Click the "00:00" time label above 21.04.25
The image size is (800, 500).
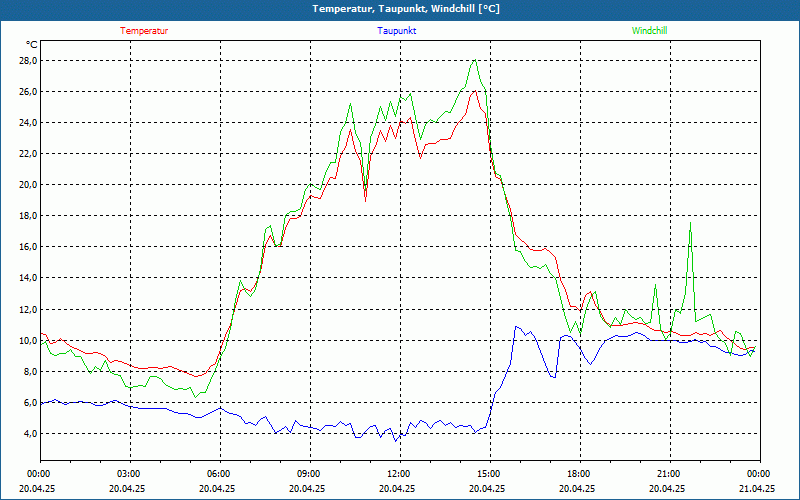[x=760, y=474]
